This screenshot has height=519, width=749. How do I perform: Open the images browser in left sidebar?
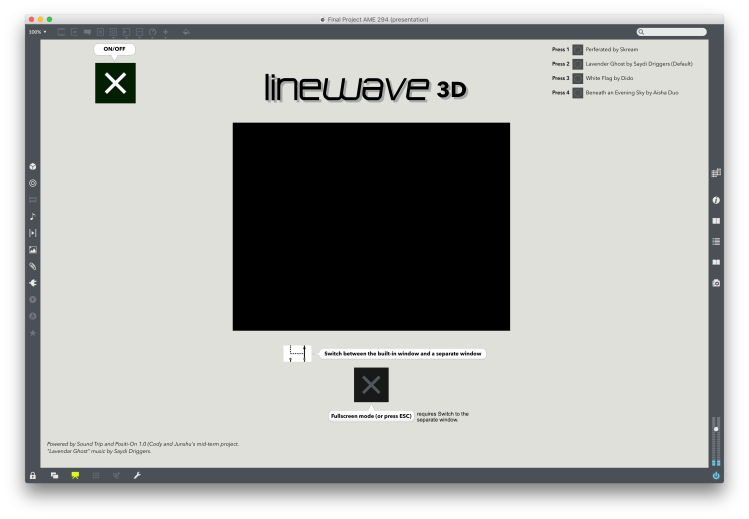pyautogui.click(x=32, y=250)
